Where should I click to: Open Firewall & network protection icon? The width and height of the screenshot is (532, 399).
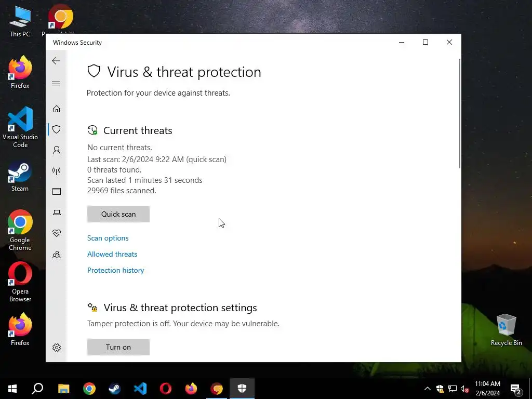click(x=57, y=170)
